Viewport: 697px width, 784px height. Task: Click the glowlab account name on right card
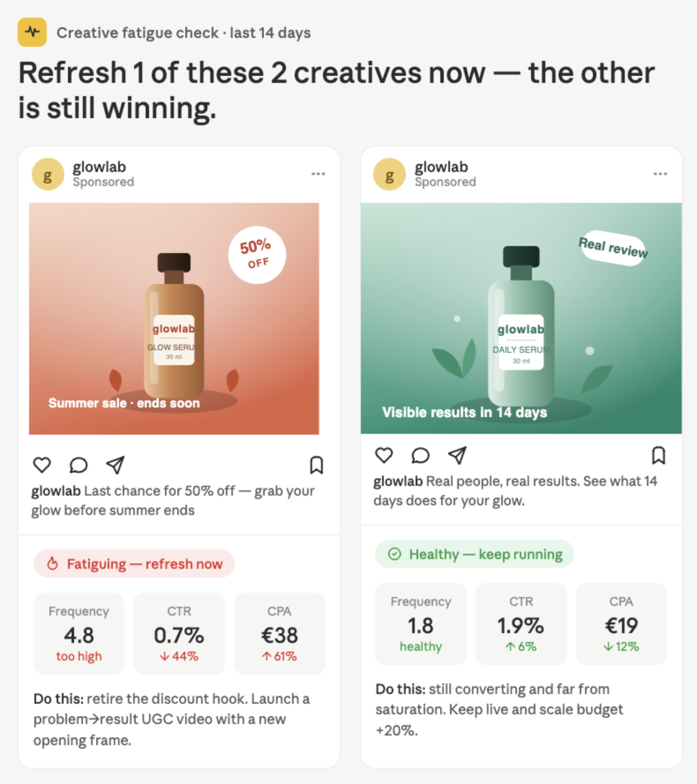click(441, 167)
